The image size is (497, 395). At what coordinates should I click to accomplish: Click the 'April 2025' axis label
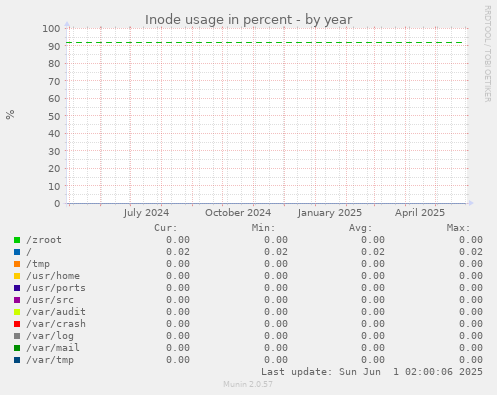point(420,213)
